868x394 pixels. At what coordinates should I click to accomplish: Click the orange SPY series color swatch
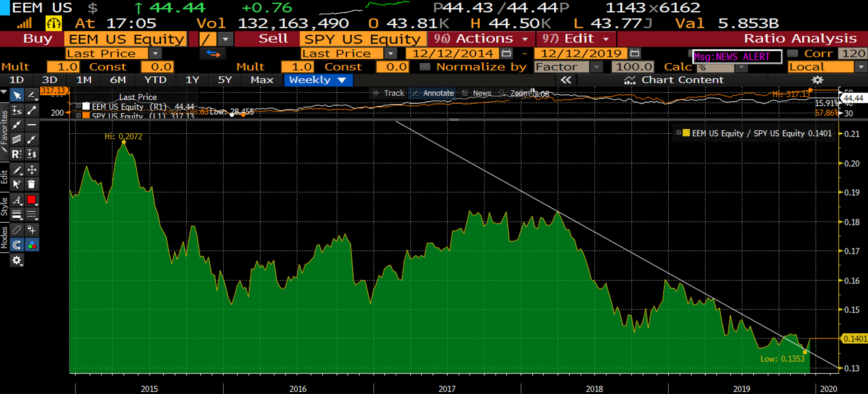(86, 116)
